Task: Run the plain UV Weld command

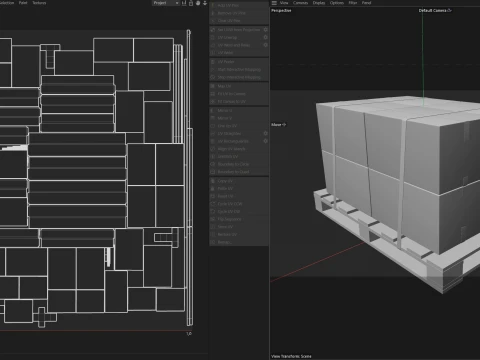Action: [x=239, y=53]
